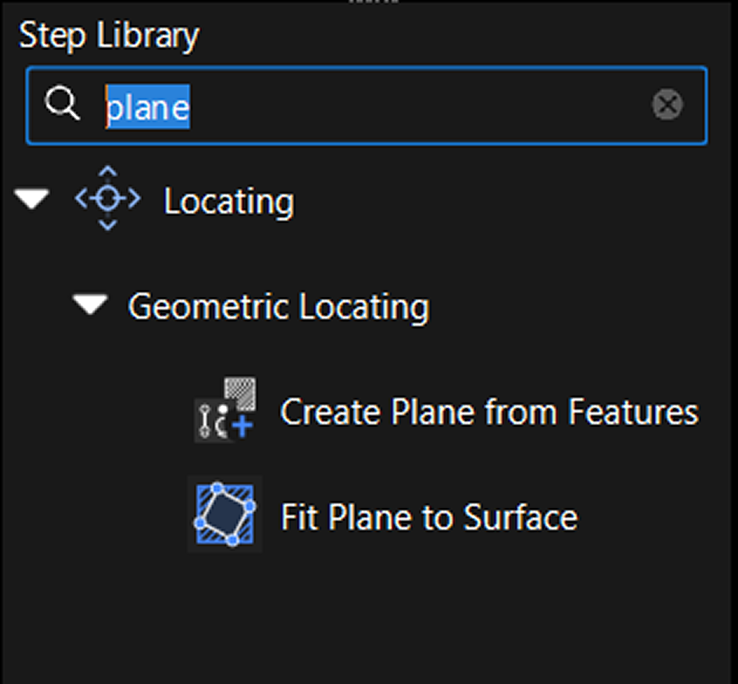Collapse the Locating group triangle
The height and width of the screenshot is (684, 738).
[x=33, y=200]
